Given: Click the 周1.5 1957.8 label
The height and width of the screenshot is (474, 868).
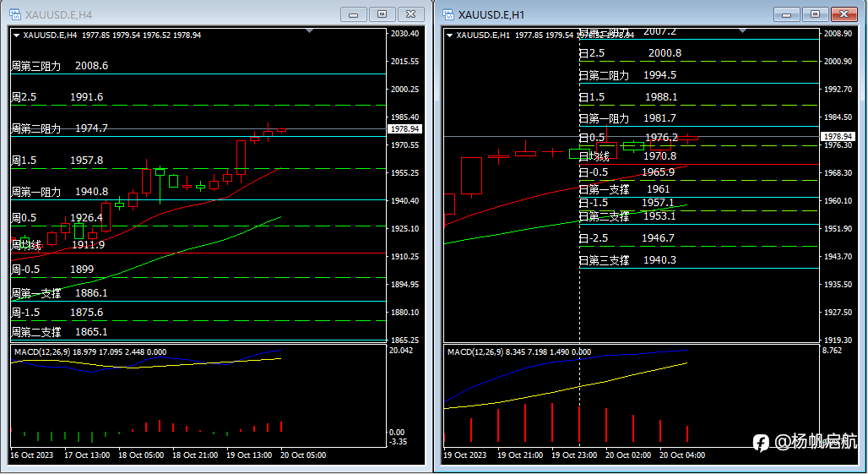Looking at the screenshot, I should coord(57,161).
